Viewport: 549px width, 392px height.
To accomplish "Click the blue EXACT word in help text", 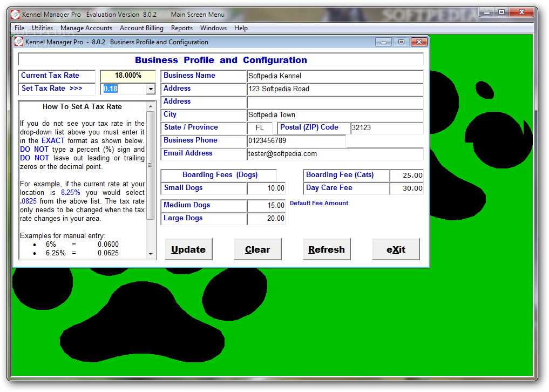I will click(x=53, y=140).
